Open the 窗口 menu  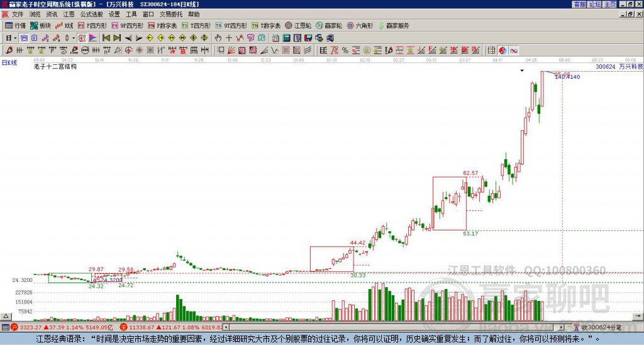pos(148,14)
